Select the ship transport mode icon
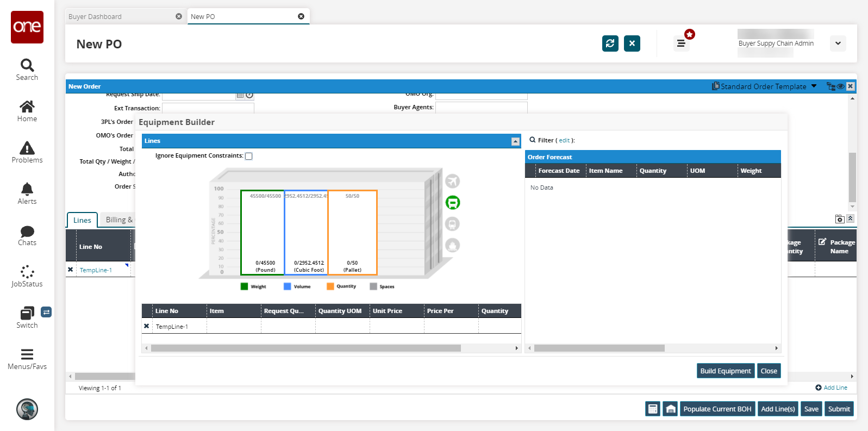The image size is (868, 431). coord(452,245)
